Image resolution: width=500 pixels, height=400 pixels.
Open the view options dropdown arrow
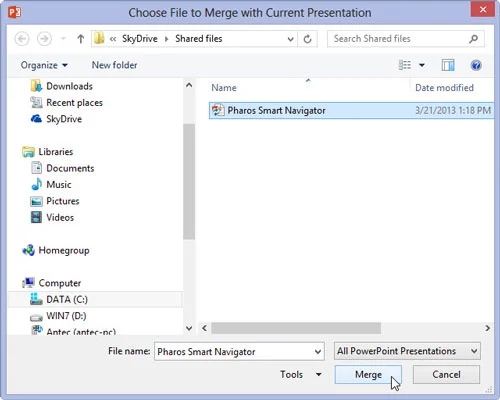click(422, 65)
